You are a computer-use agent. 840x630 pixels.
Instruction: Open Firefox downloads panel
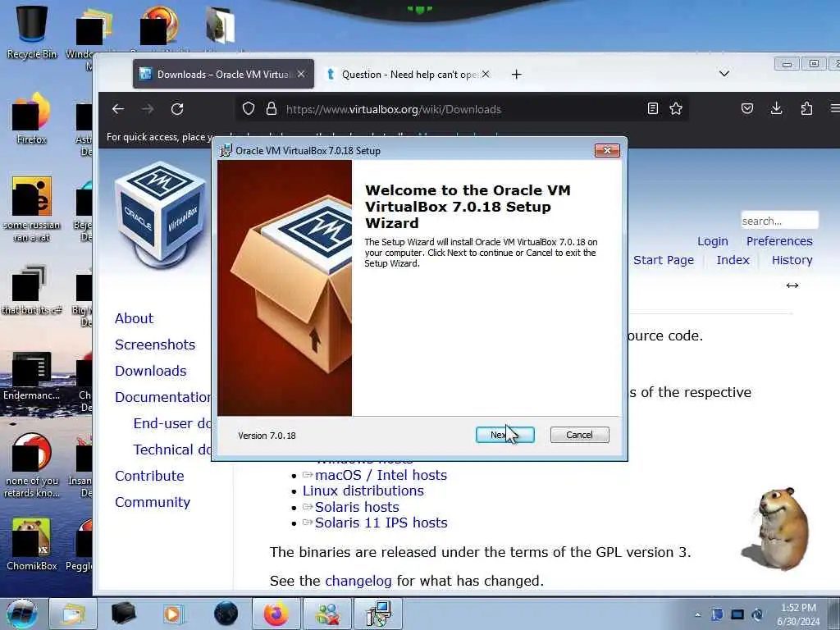(x=776, y=109)
